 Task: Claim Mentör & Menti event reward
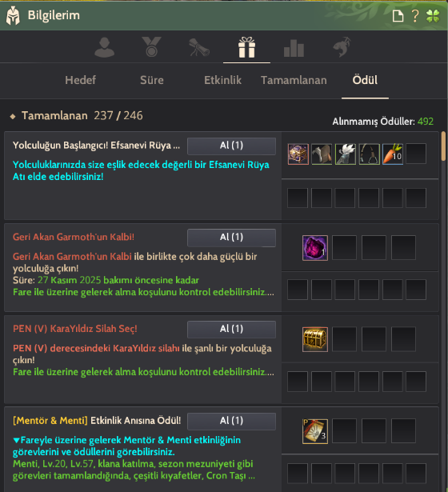click(231, 421)
